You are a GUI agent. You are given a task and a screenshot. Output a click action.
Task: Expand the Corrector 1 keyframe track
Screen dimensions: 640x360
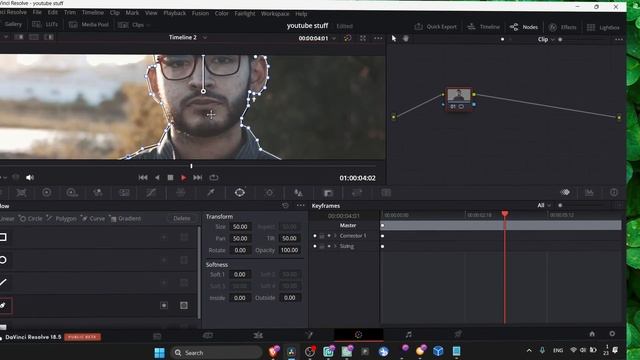coord(336,236)
